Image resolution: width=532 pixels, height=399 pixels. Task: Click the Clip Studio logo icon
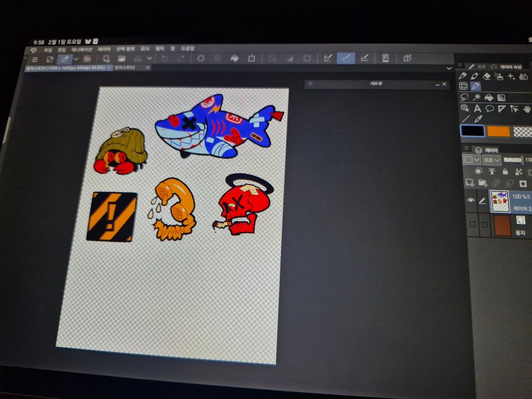[x=33, y=51]
